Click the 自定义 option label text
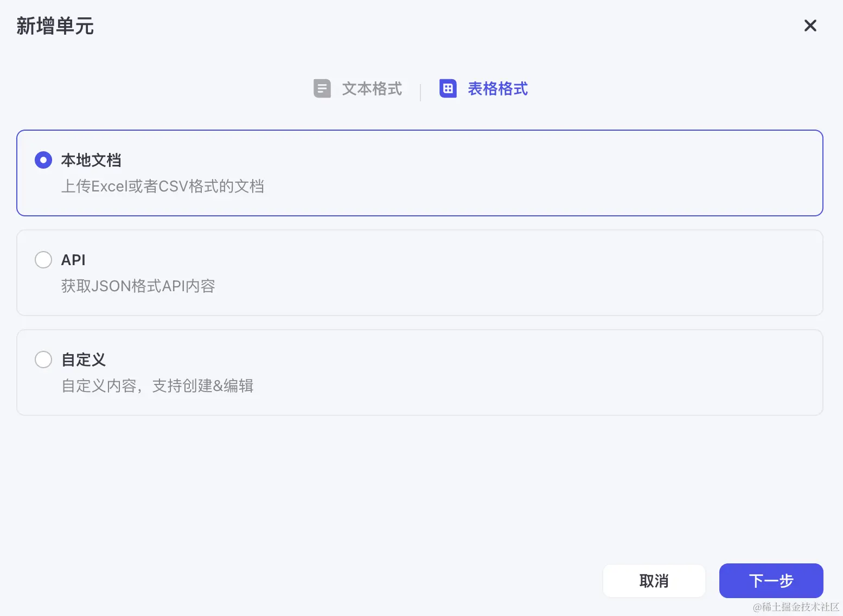 coord(84,360)
